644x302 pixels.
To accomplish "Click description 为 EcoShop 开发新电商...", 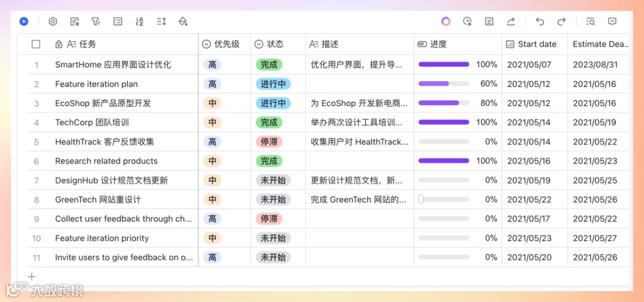I will 360,103.
